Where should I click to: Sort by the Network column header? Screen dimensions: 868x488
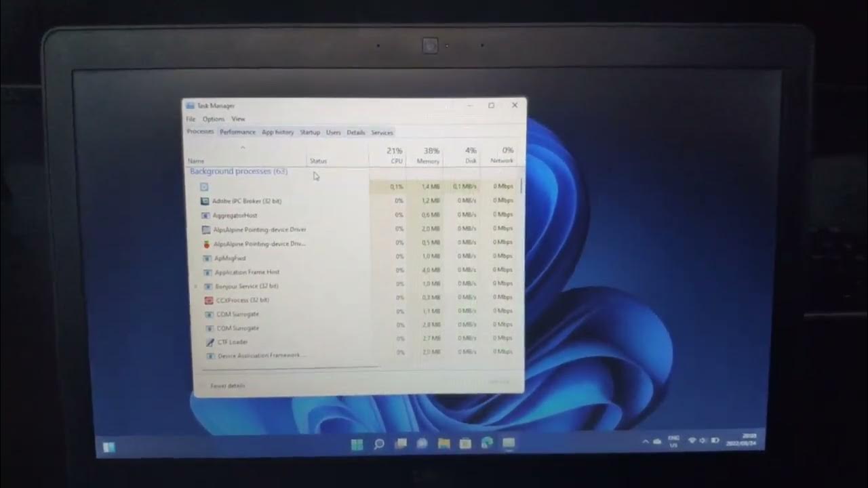point(500,155)
